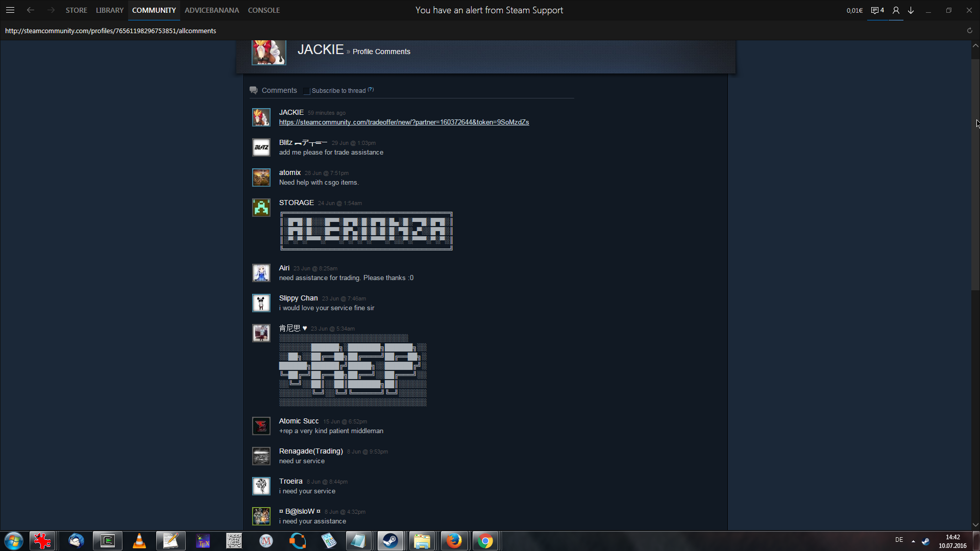Image resolution: width=980 pixels, height=551 pixels.
Task: Click the scrollbar down arrow
Action: (x=975, y=524)
